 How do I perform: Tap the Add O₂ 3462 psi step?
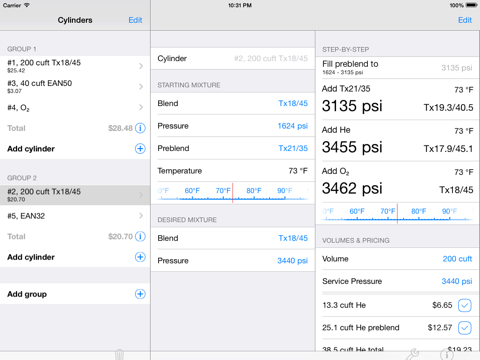coord(397,182)
